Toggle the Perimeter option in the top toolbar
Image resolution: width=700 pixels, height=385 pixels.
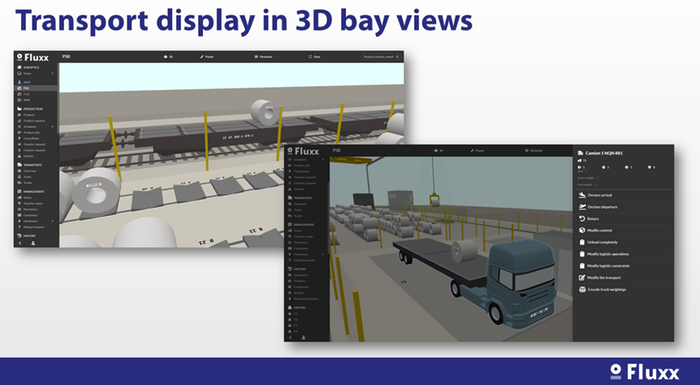(x=263, y=57)
